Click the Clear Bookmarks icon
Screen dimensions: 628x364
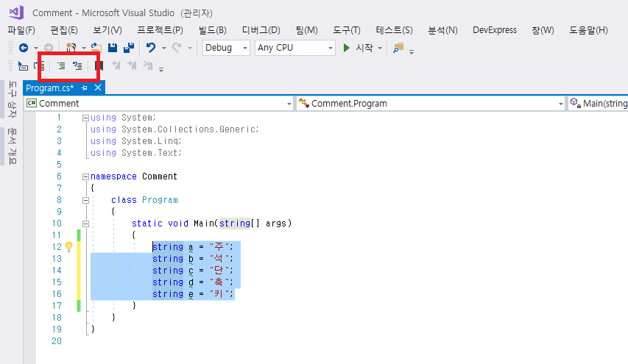coord(148,65)
